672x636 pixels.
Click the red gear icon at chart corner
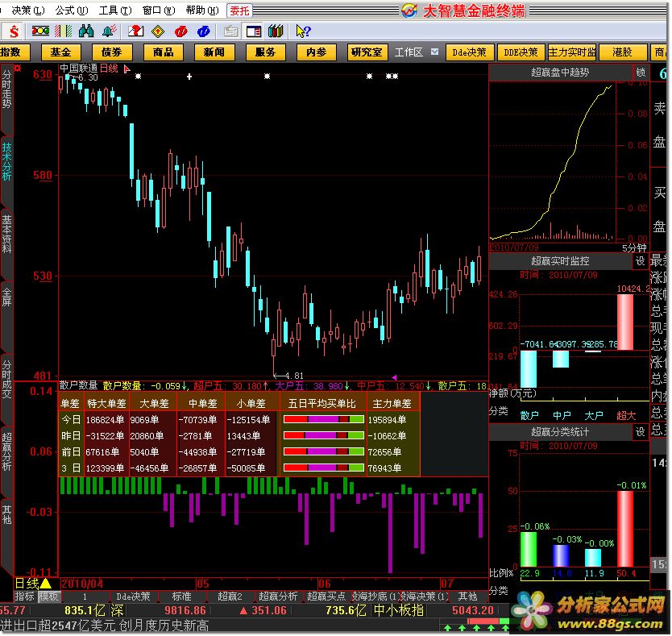coord(18,68)
